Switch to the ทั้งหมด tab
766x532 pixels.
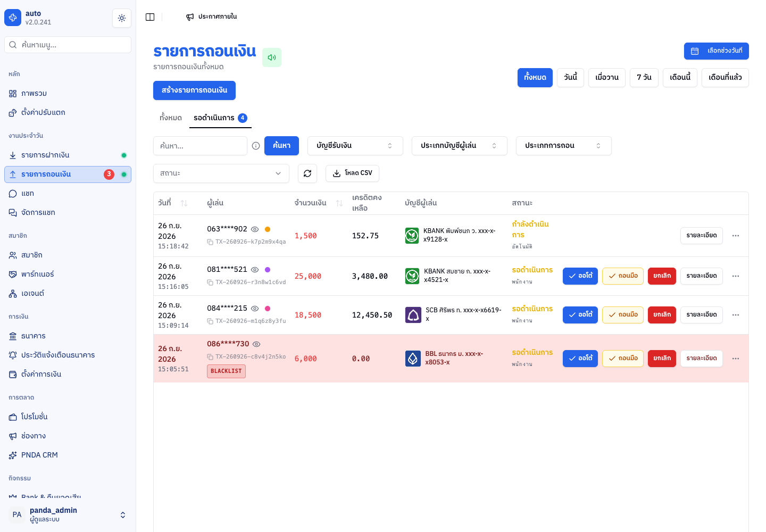pos(171,118)
